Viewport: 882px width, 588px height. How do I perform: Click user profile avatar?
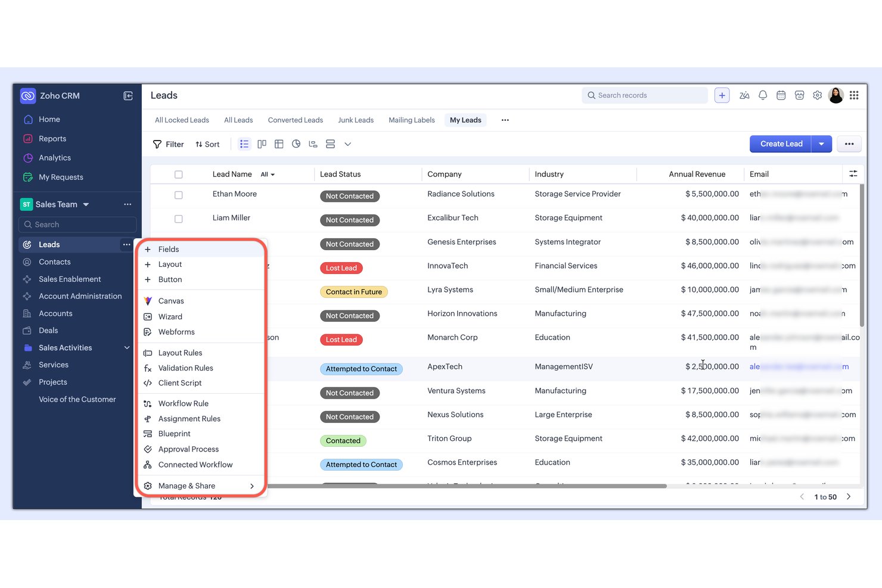pos(836,95)
